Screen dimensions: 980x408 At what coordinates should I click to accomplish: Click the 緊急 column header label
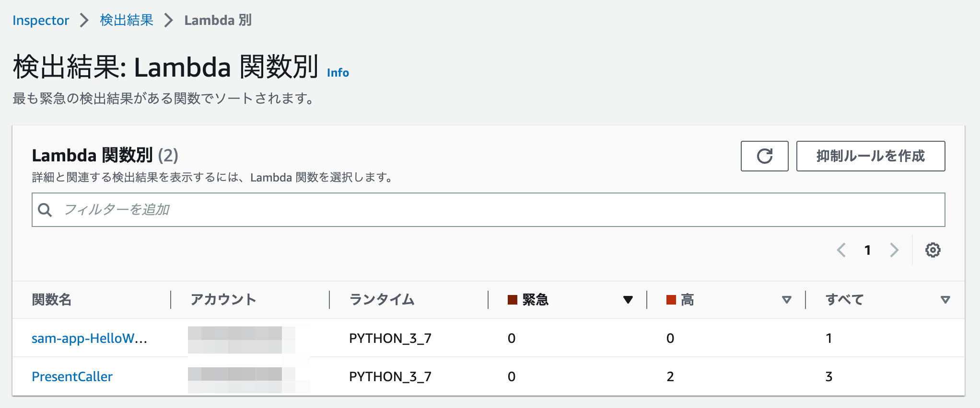pos(536,300)
